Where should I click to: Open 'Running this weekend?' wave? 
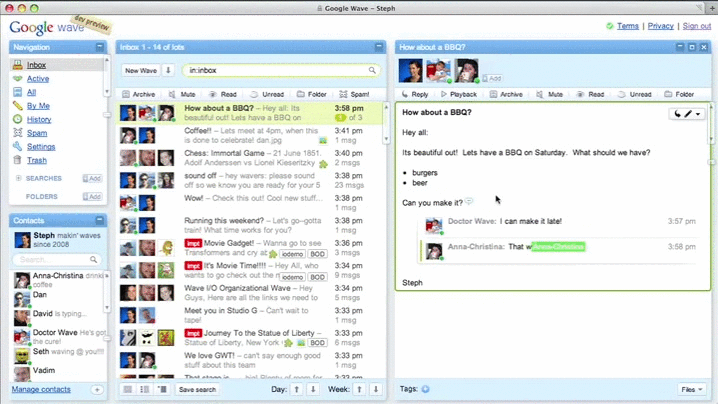251,225
